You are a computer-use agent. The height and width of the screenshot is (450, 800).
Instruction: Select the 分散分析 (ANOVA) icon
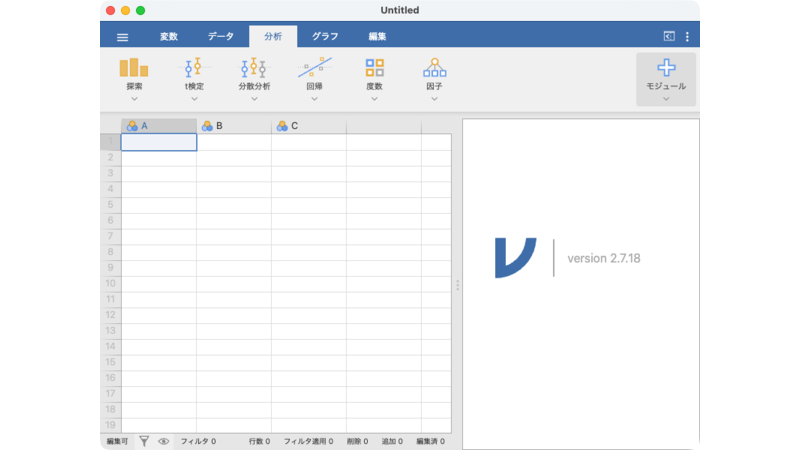[x=254, y=68]
